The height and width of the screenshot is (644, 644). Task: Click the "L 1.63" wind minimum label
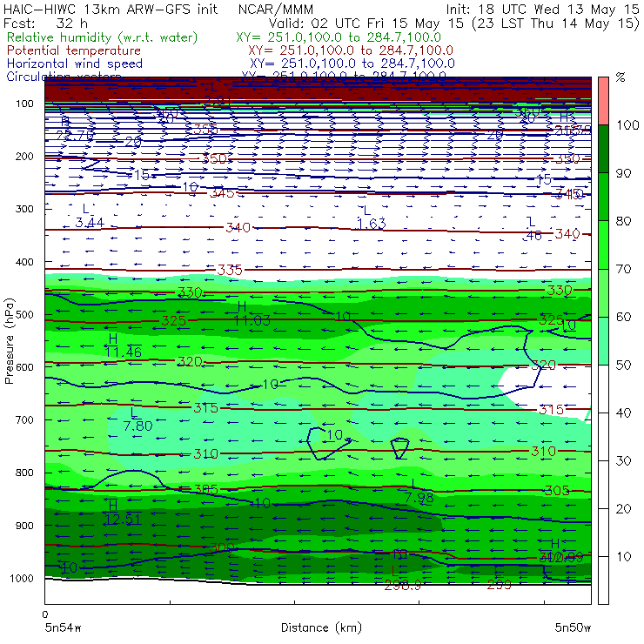[371, 218]
